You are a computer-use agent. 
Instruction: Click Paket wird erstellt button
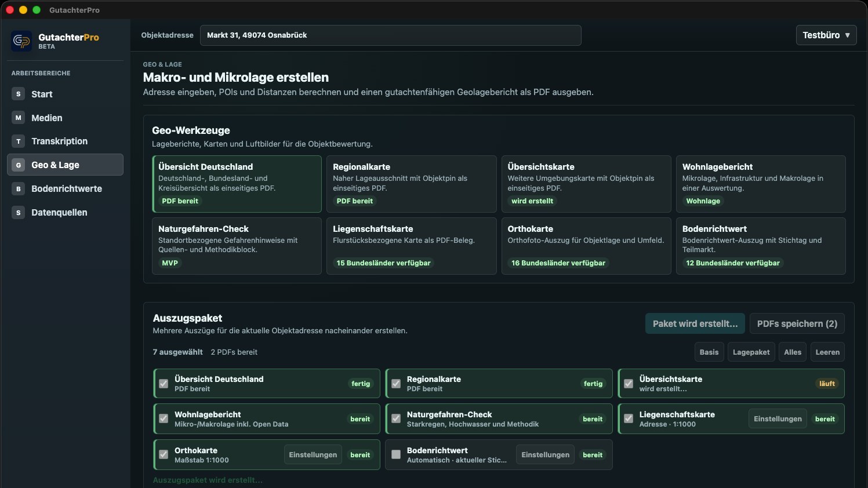(695, 324)
